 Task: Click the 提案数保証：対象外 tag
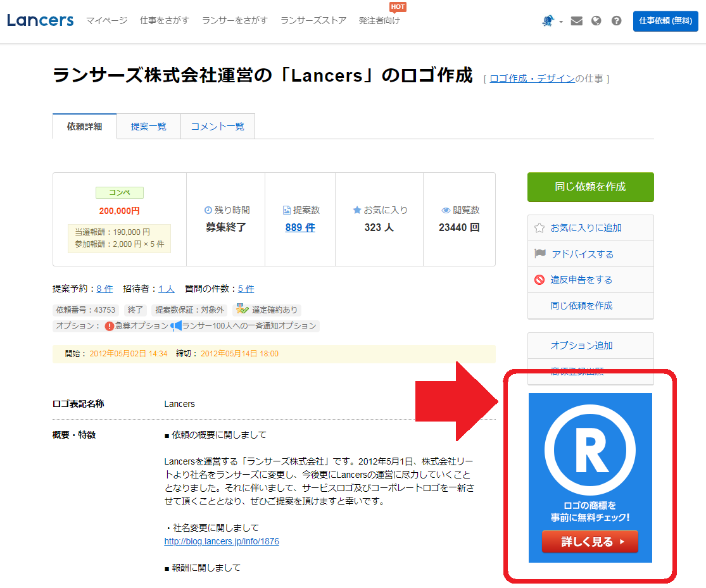point(189,310)
